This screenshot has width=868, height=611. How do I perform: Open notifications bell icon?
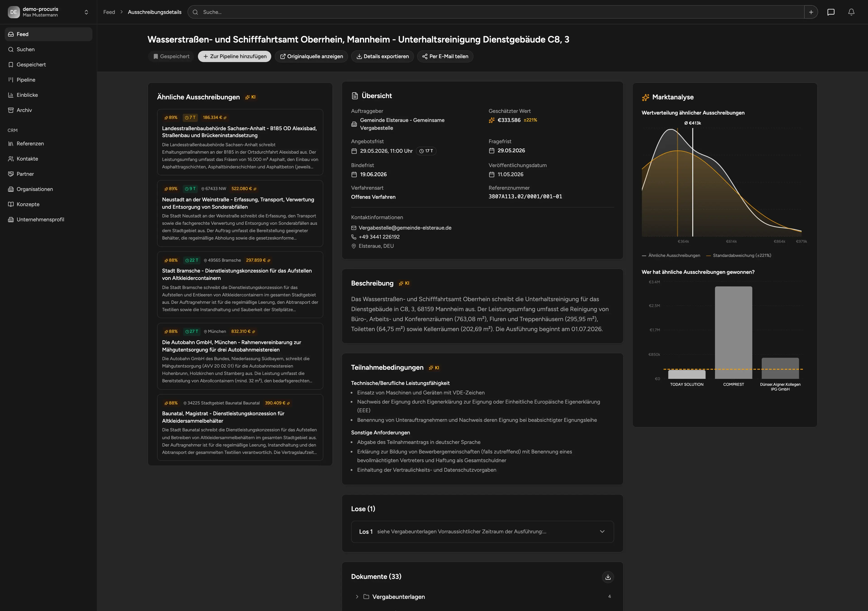pos(851,12)
